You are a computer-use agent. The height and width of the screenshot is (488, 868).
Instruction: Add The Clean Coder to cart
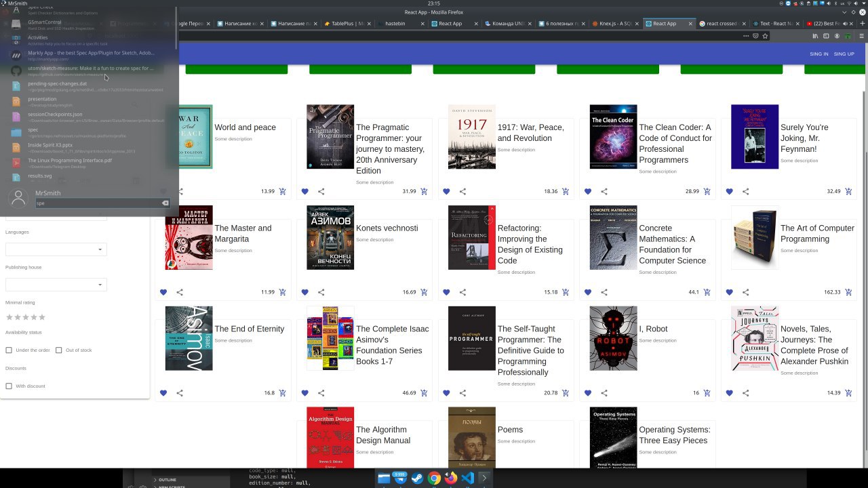(707, 192)
